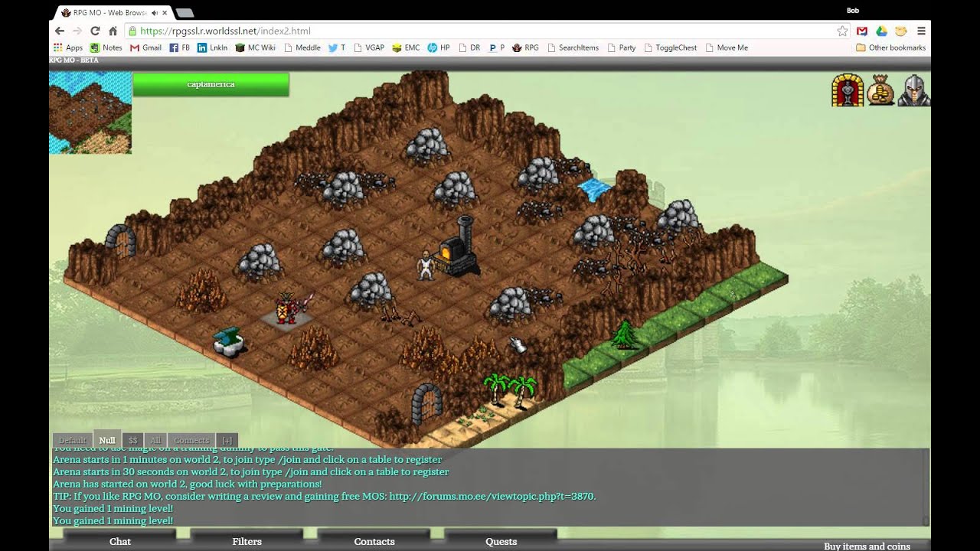Open the Contacts button

(x=374, y=541)
